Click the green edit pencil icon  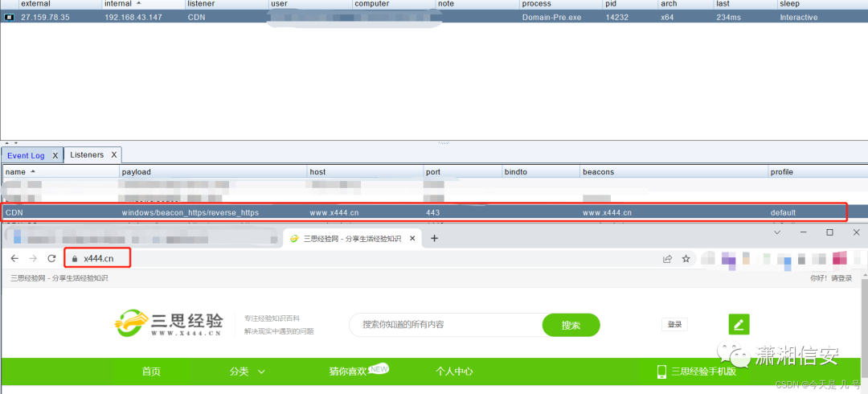739,324
